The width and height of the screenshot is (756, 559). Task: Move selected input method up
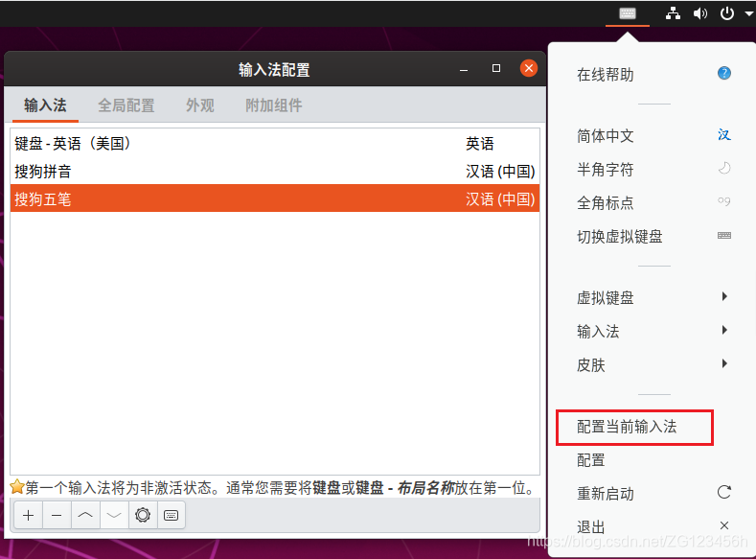coord(85,515)
